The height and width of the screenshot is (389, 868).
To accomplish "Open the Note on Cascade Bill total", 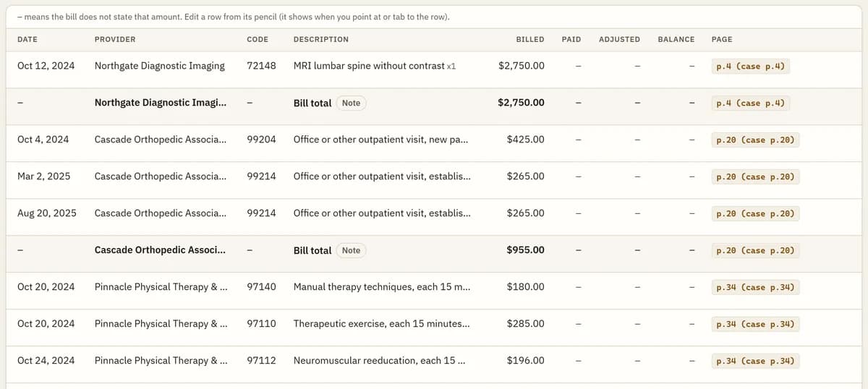I will click(351, 250).
